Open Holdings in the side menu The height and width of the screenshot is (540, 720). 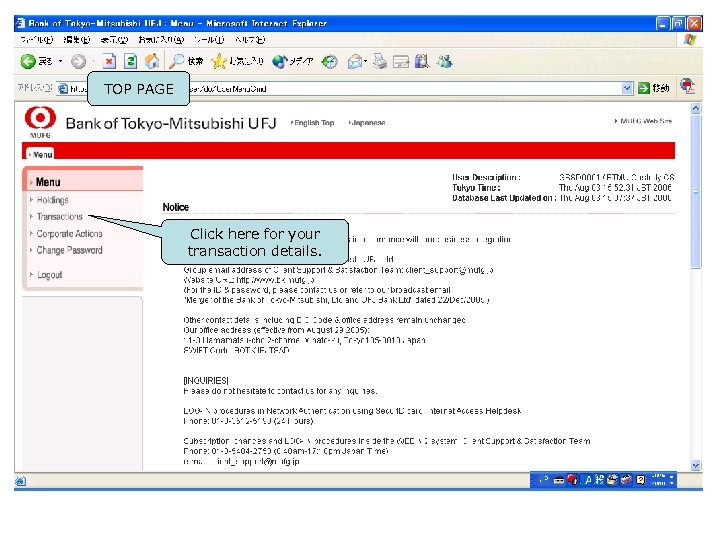52,200
